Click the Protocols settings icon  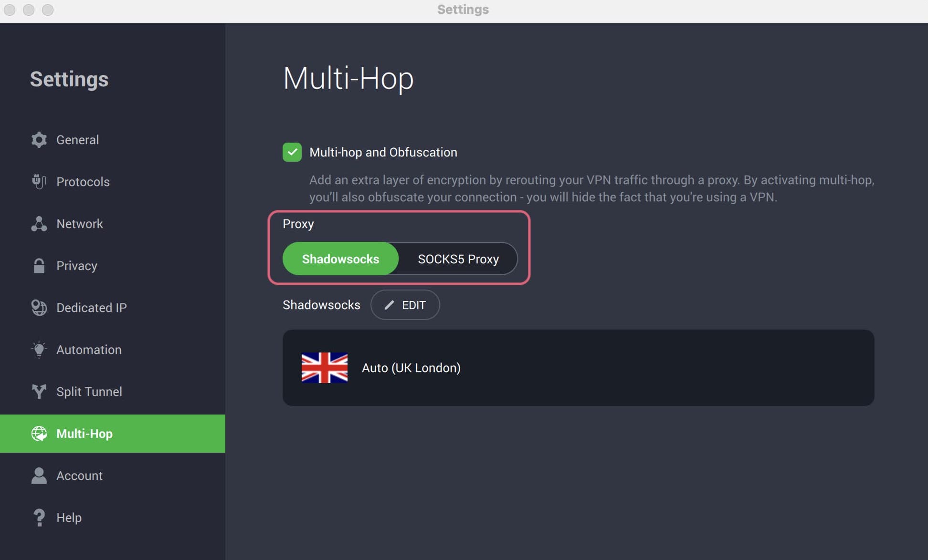[x=38, y=181]
